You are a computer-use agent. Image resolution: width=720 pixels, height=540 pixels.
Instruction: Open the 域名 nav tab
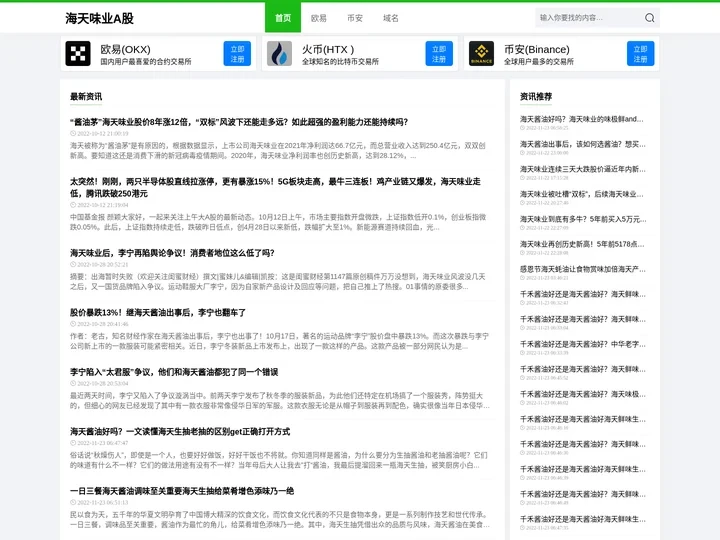tap(391, 18)
